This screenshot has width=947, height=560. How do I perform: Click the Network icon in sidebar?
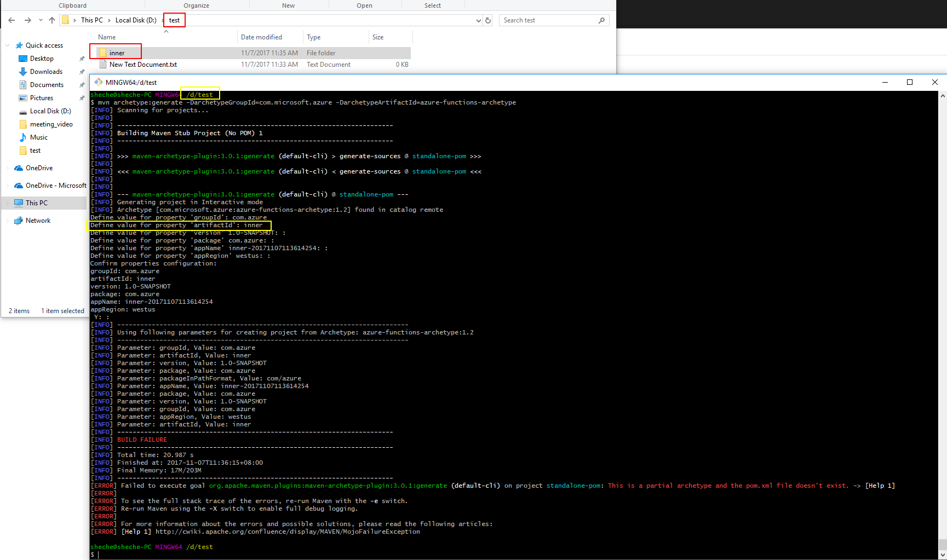point(19,221)
